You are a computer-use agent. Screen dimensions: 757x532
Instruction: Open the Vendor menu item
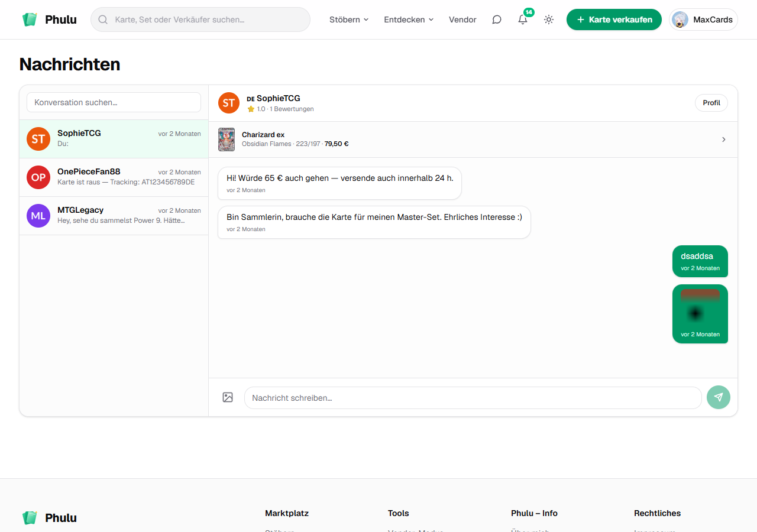coord(462,20)
